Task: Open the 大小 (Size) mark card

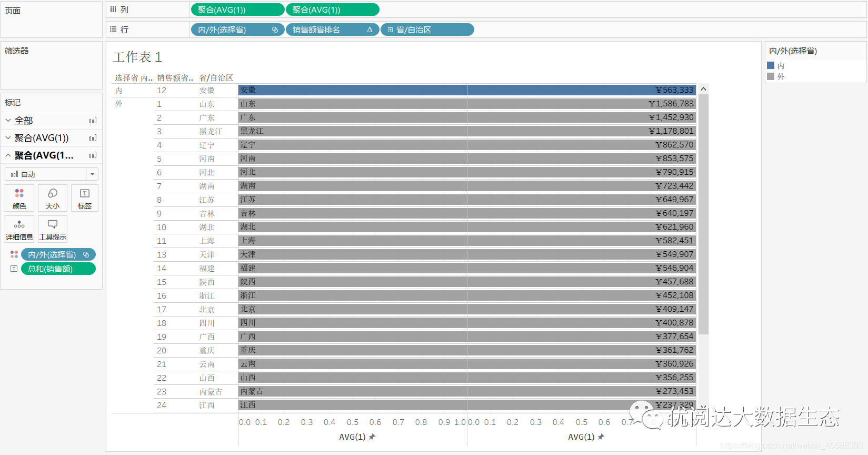Action: tap(53, 198)
